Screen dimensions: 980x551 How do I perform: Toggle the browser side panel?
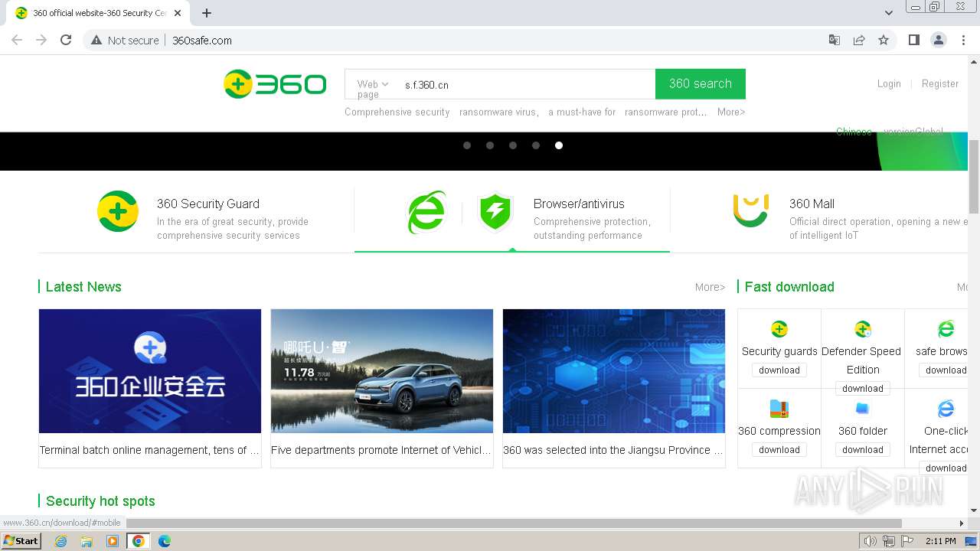click(913, 40)
